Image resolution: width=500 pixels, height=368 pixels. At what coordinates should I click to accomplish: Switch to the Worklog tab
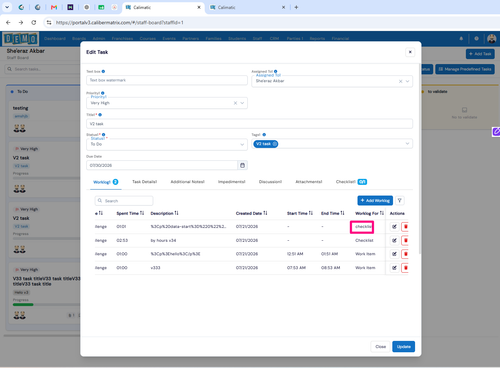point(105,182)
